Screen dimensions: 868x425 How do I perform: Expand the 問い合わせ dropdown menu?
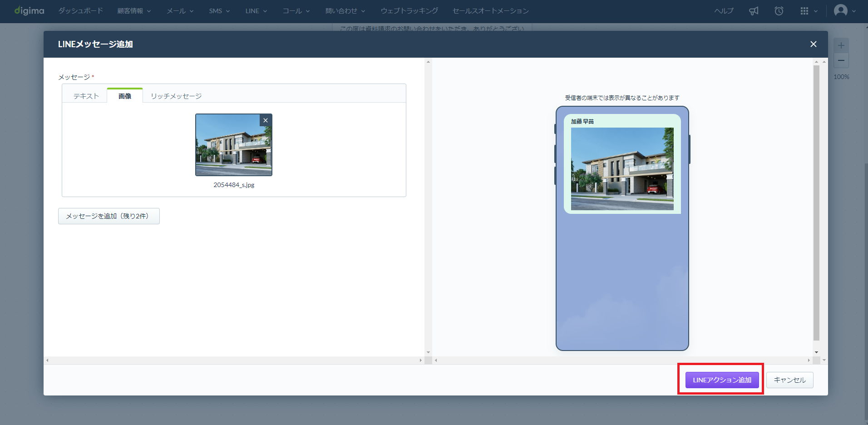(x=345, y=11)
